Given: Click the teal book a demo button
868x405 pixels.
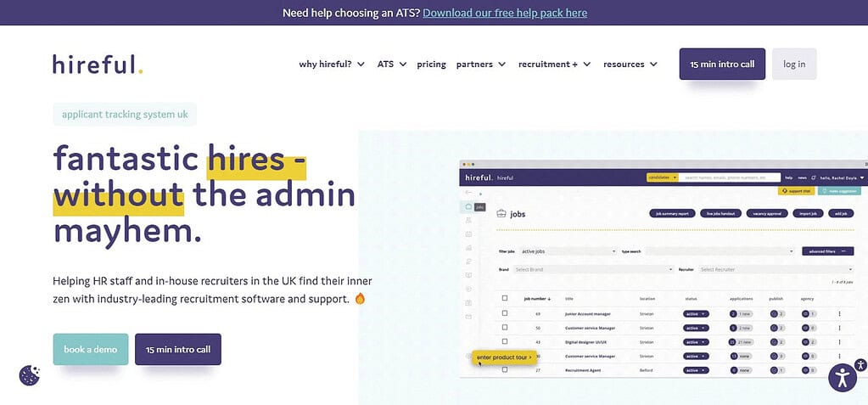Looking at the screenshot, I should click(91, 349).
